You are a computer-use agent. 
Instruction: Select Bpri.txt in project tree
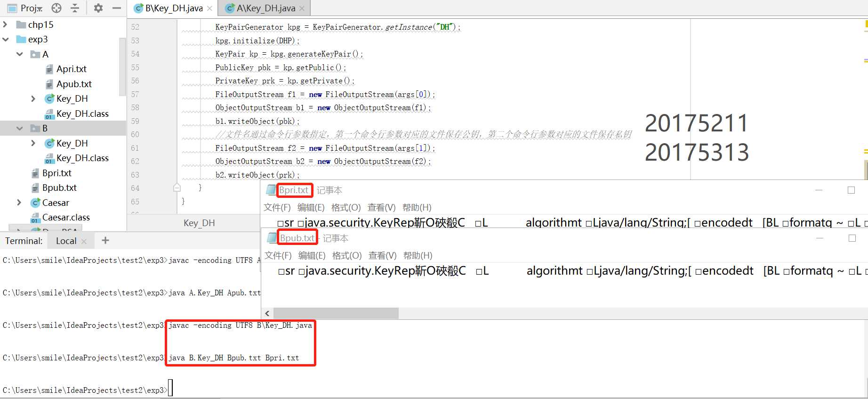[56, 173]
